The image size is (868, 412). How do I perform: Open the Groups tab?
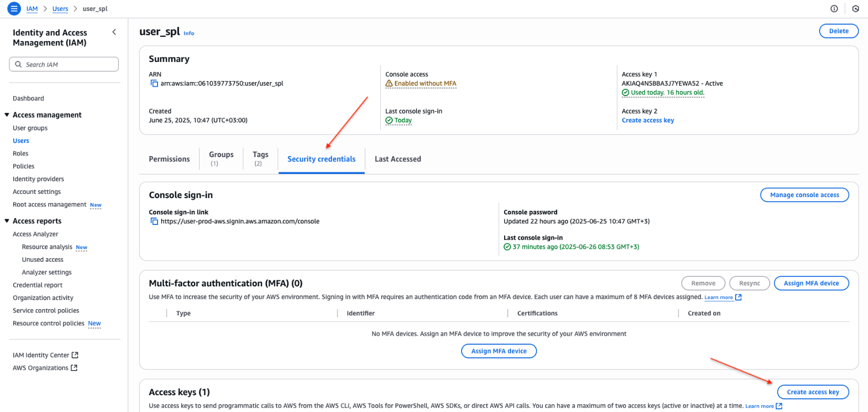click(221, 158)
